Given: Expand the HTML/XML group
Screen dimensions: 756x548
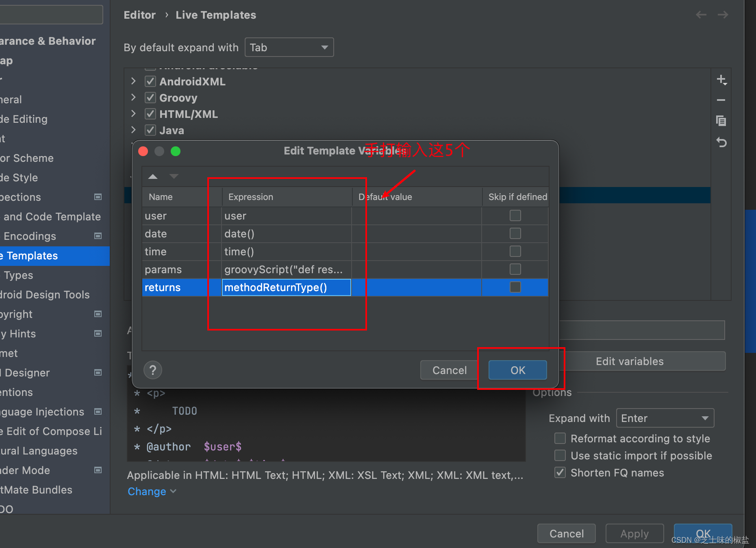Looking at the screenshot, I should tap(133, 114).
